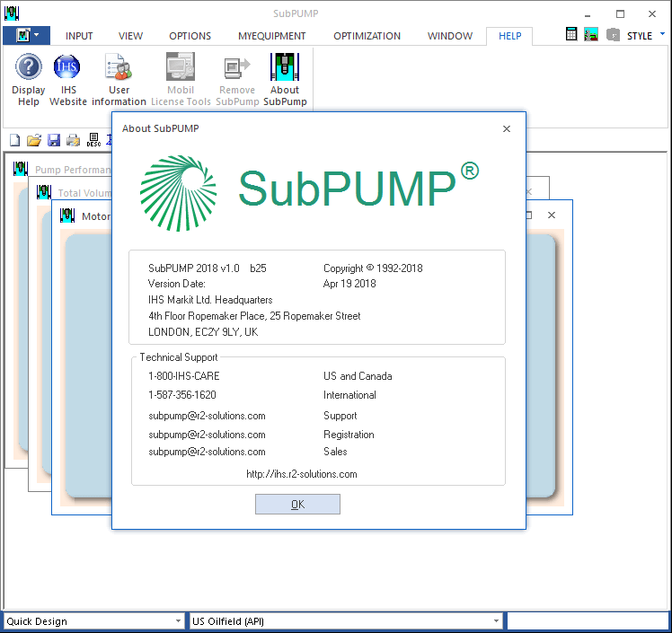Click the Total Volume window title

[84, 193]
